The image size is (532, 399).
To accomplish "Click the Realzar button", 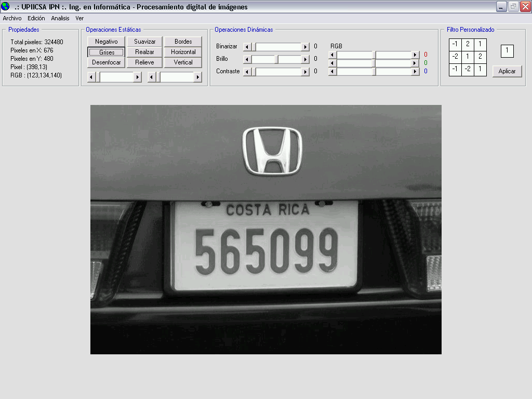I will [x=144, y=52].
